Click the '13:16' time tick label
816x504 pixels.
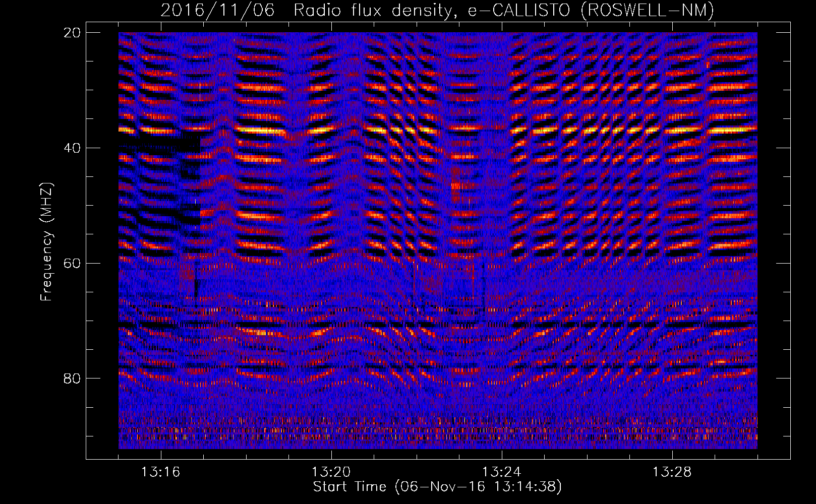coord(161,472)
